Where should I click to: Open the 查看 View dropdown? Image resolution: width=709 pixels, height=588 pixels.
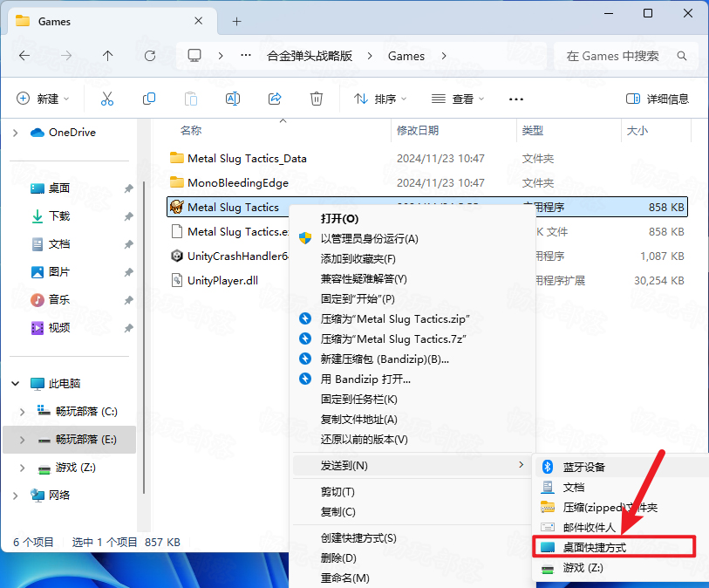coord(457,99)
